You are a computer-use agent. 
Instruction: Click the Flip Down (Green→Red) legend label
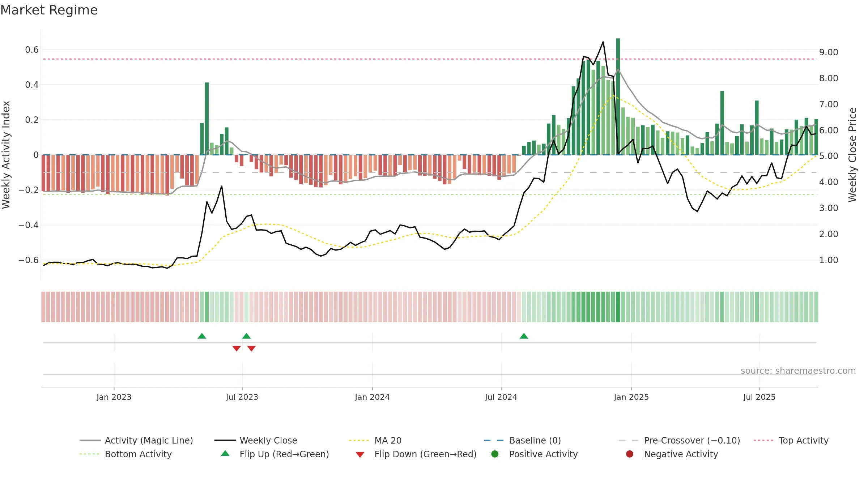pyautogui.click(x=425, y=454)
